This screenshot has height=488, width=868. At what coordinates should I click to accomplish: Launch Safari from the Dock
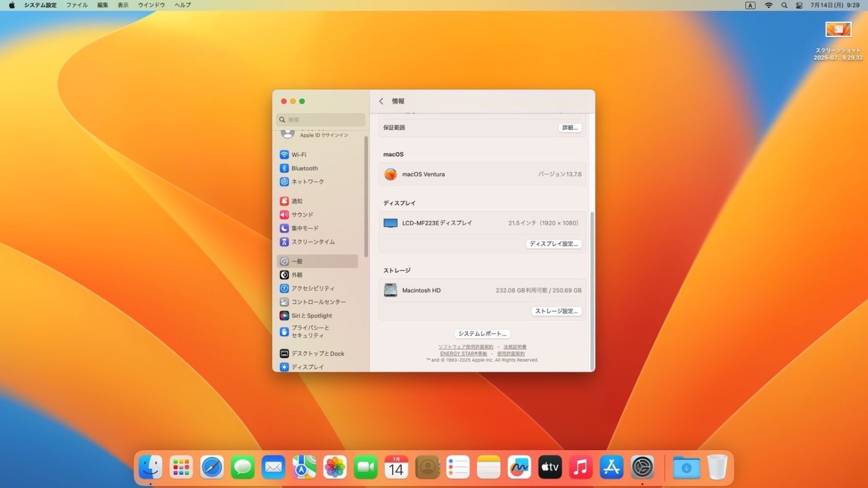pos(212,467)
